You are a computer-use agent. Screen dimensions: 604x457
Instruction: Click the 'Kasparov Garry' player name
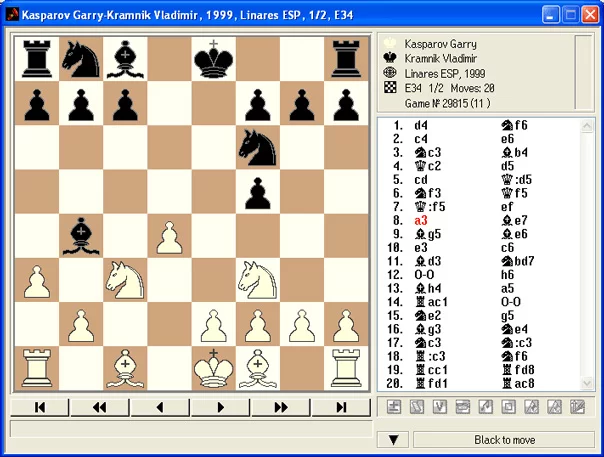[x=440, y=44]
